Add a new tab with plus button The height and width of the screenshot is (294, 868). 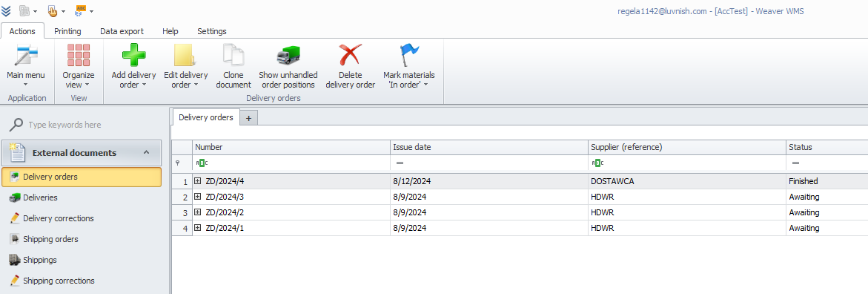248,117
